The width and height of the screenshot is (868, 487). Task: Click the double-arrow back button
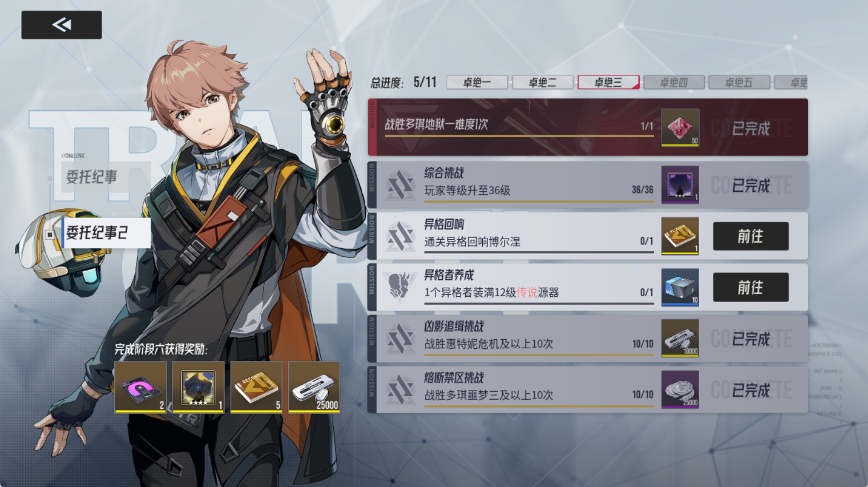62,25
